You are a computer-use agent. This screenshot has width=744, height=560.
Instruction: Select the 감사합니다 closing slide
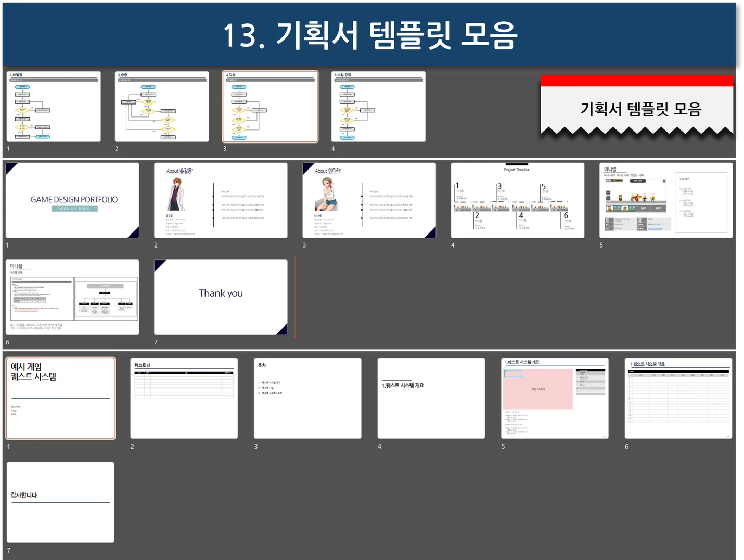click(x=60, y=502)
